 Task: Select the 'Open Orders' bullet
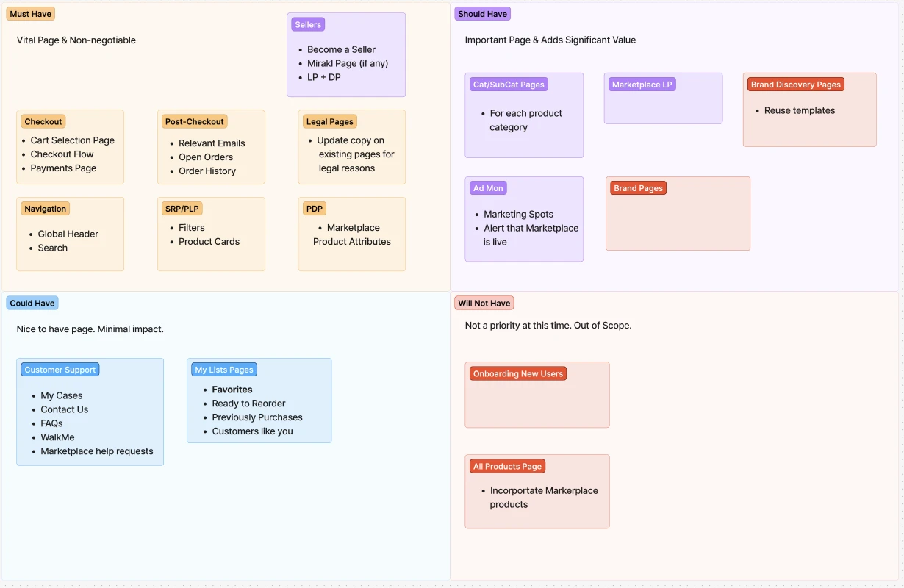[206, 157]
